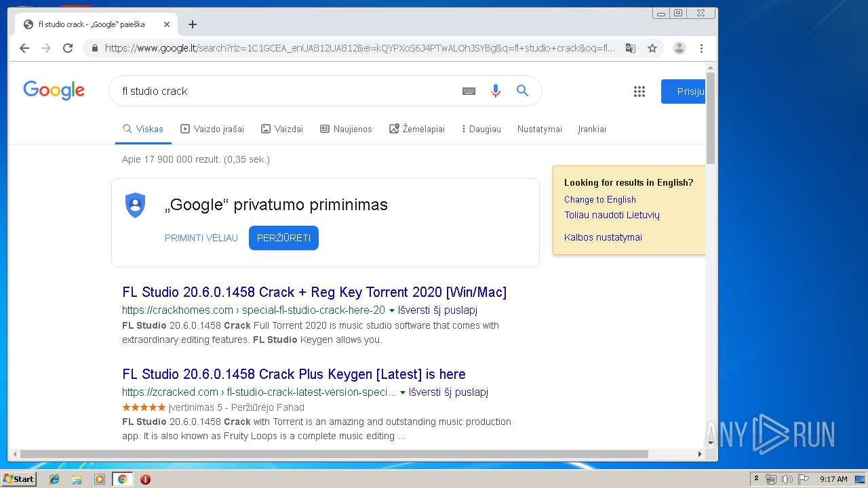This screenshot has height=488, width=868.
Task: Open Nustatymai settings menu
Action: tap(540, 129)
